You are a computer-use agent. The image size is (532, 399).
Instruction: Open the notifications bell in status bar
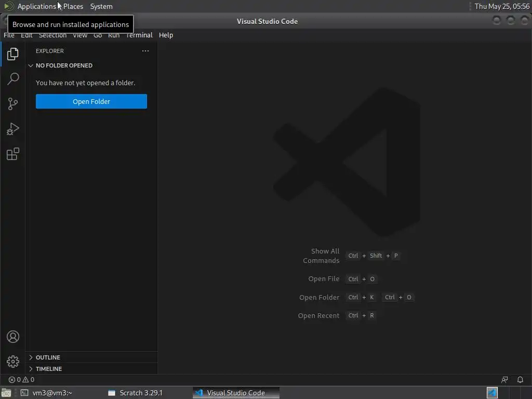(520, 380)
